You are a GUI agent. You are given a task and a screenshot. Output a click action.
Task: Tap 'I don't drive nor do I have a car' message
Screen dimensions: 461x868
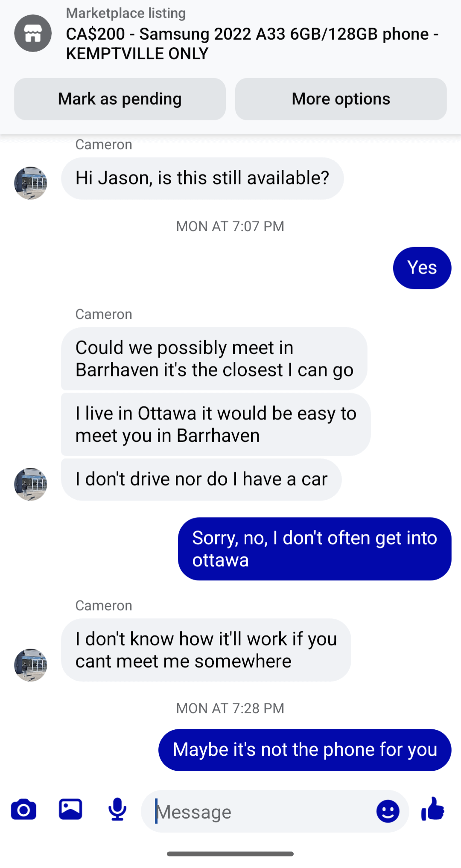[x=201, y=480]
